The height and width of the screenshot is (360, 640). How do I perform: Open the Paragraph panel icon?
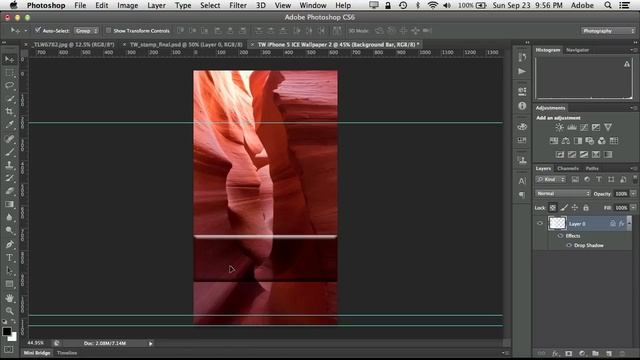click(522, 195)
